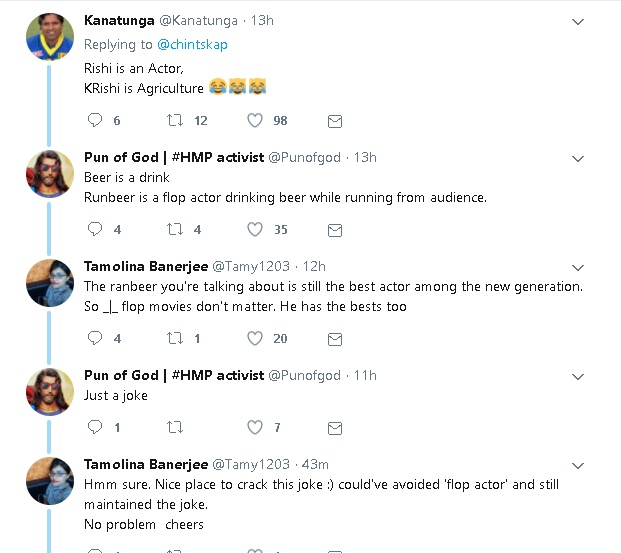
Task: Send Kanatunga's tweet via direct message
Action: point(335,121)
